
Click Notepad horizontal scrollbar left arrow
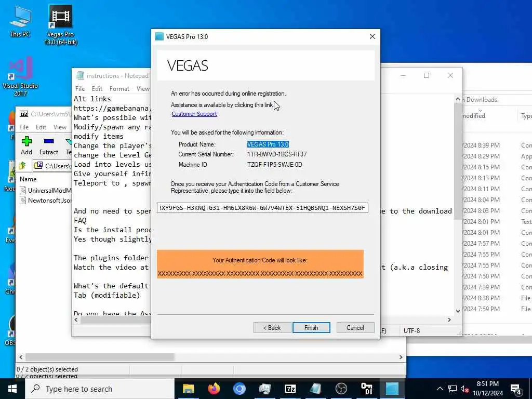click(x=76, y=320)
